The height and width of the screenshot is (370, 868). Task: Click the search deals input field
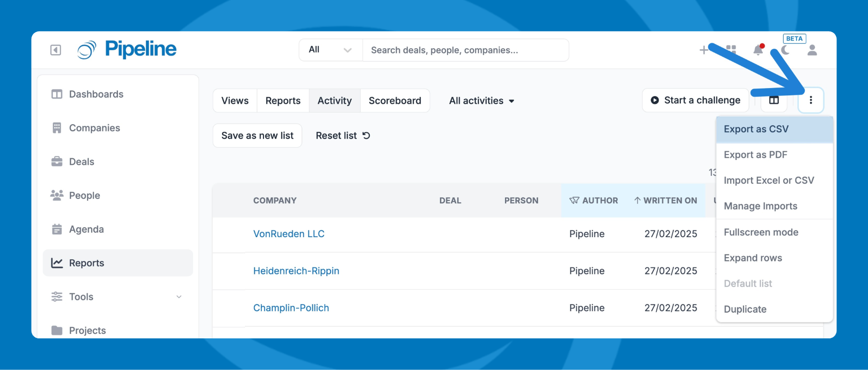[x=466, y=50]
